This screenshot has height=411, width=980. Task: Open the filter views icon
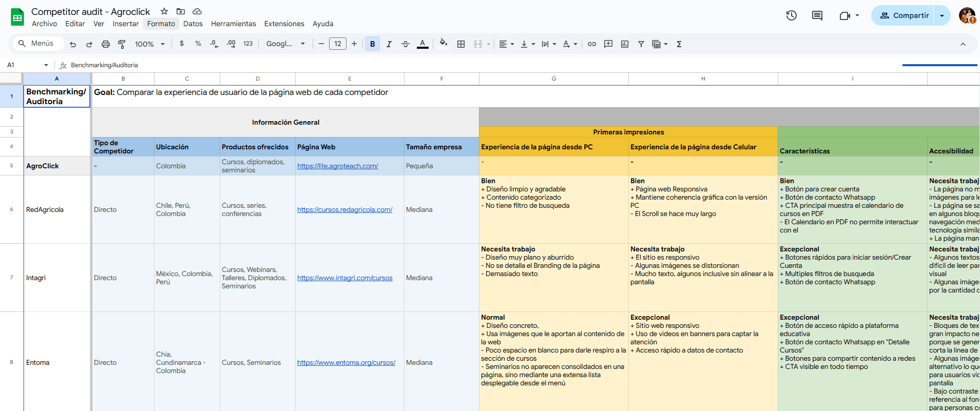657,44
